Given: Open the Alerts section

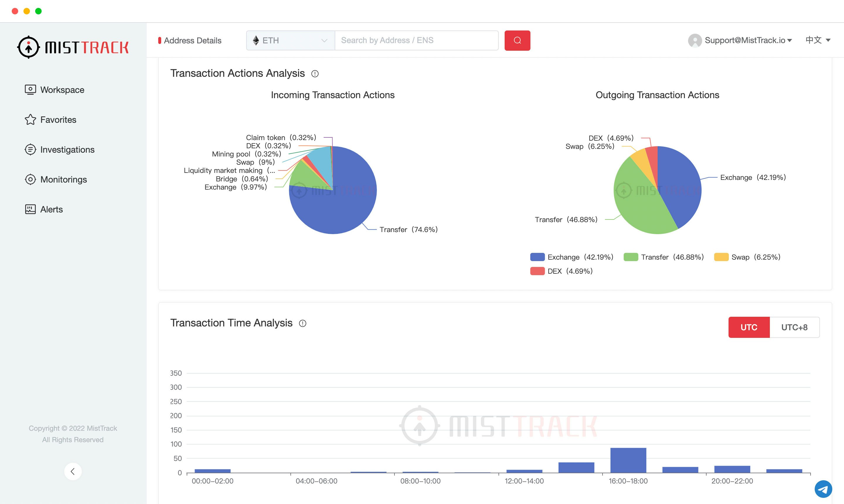Looking at the screenshot, I should pyautogui.click(x=52, y=209).
